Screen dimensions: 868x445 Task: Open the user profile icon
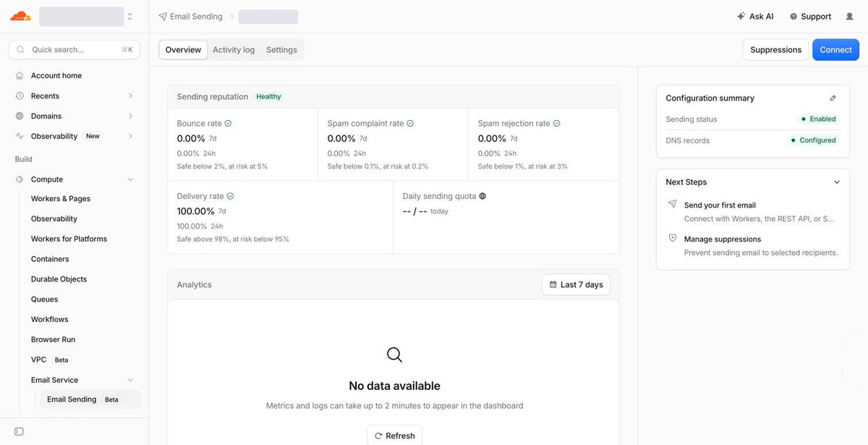coord(849,16)
